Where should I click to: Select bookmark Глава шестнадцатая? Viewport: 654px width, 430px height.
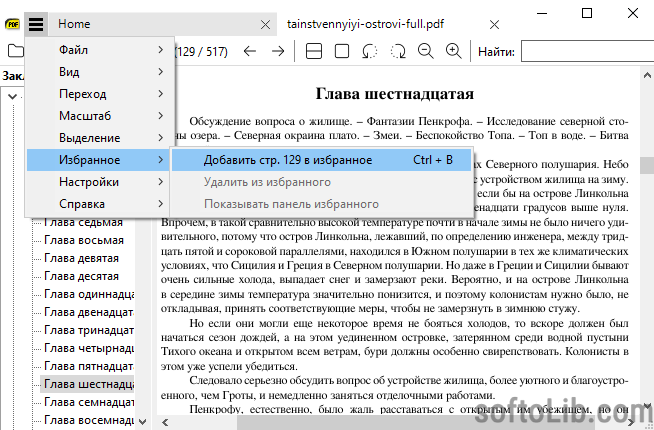[x=88, y=384]
